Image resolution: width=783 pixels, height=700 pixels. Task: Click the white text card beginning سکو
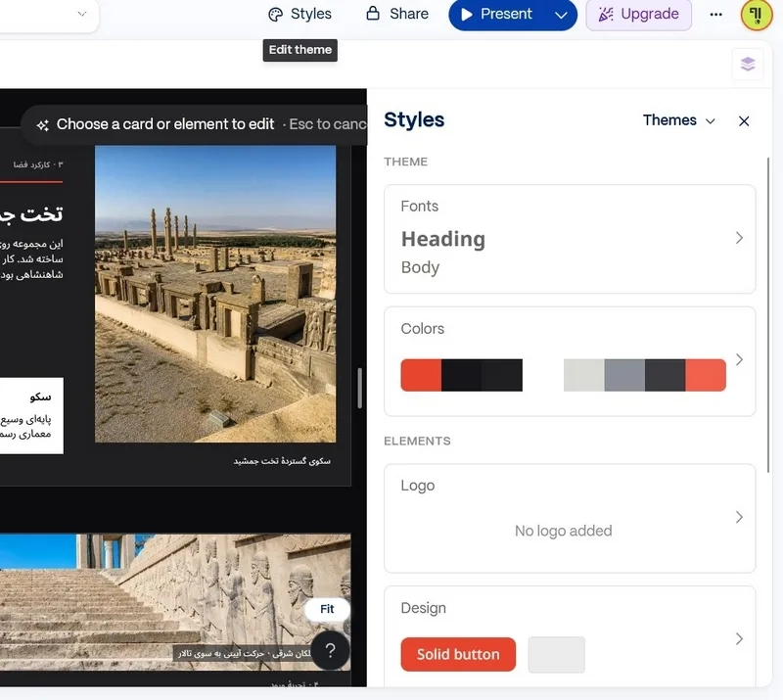(x=31, y=416)
